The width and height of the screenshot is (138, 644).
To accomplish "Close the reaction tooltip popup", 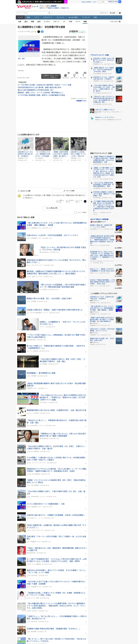I will point(60,75).
